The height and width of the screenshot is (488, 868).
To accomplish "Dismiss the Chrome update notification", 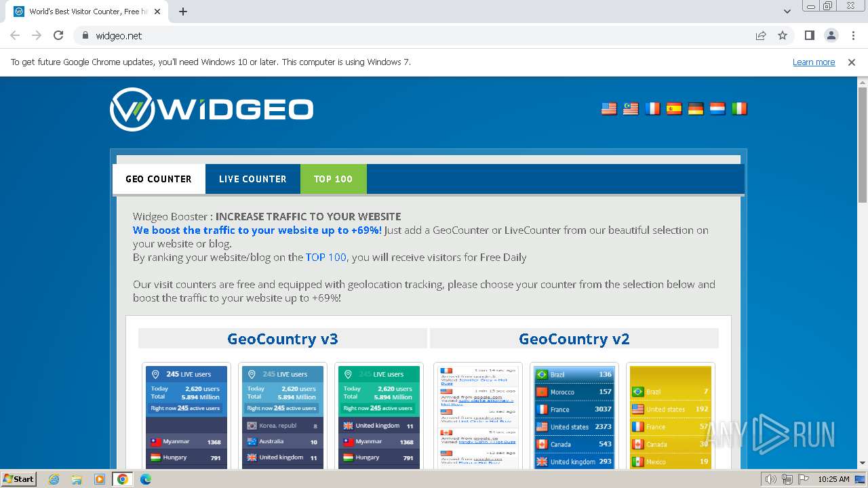I will [852, 62].
